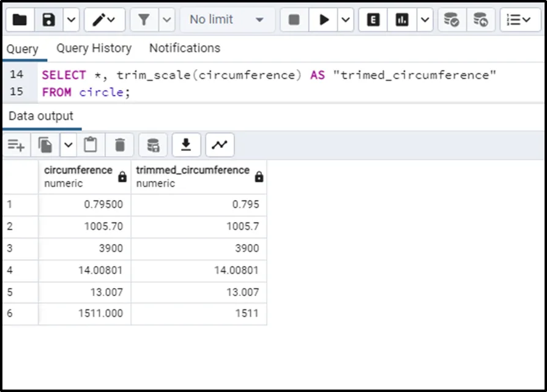Click the Open File folder icon
Image resolution: width=547 pixels, height=392 pixels.
(x=20, y=20)
